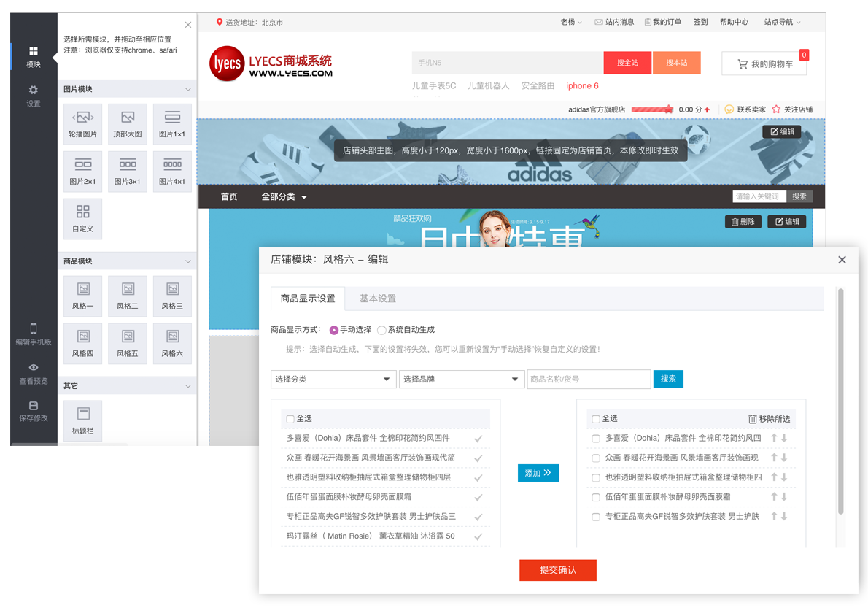Image resolution: width=868 pixels, height=616 pixels.
Task: Click the 提交确认 submit button
Action: tap(557, 570)
